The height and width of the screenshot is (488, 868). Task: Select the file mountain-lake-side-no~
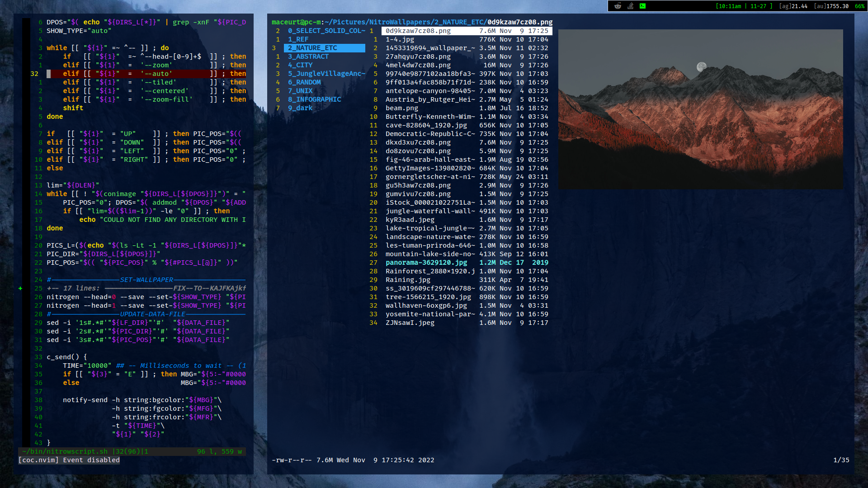[467, 254]
